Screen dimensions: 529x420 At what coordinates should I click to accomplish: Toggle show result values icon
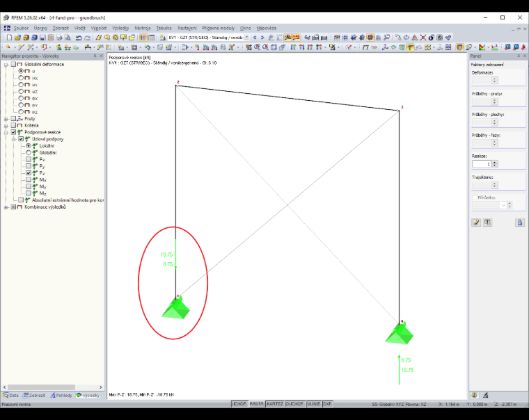(296, 38)
